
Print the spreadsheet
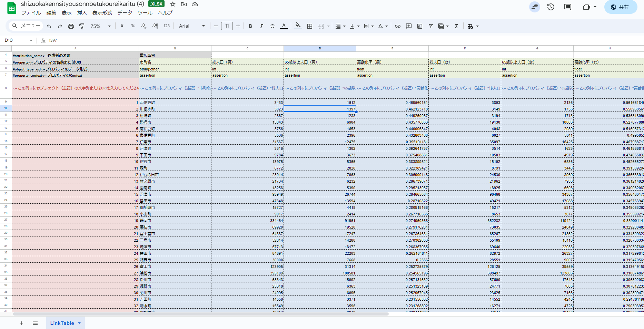[x=71, y=26]
